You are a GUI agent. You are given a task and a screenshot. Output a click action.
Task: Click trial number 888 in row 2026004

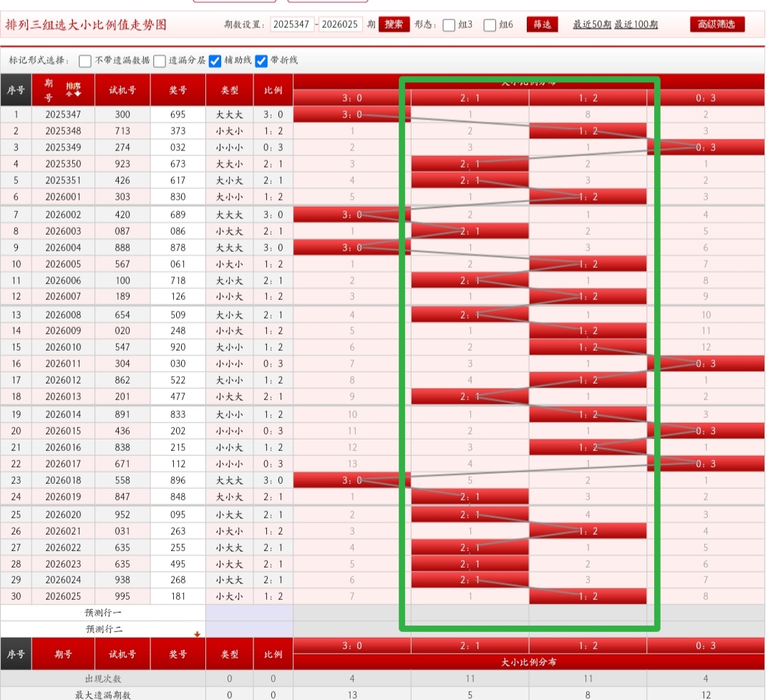122,248
